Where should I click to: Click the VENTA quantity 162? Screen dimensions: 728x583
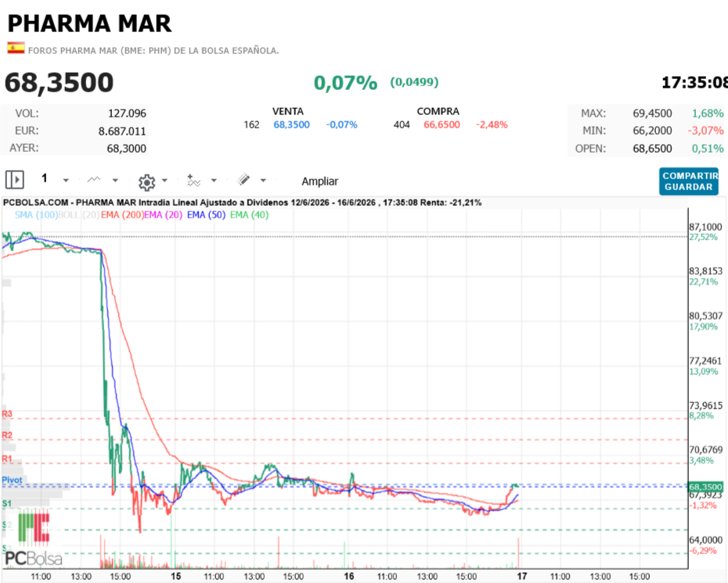pos(251,125)
